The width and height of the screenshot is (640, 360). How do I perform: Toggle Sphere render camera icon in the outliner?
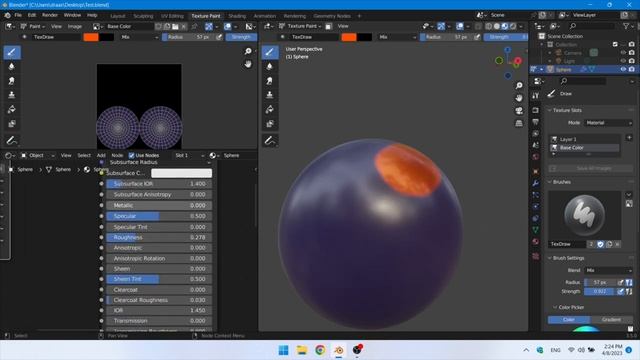pyautogui.click(x=632, y=69)
